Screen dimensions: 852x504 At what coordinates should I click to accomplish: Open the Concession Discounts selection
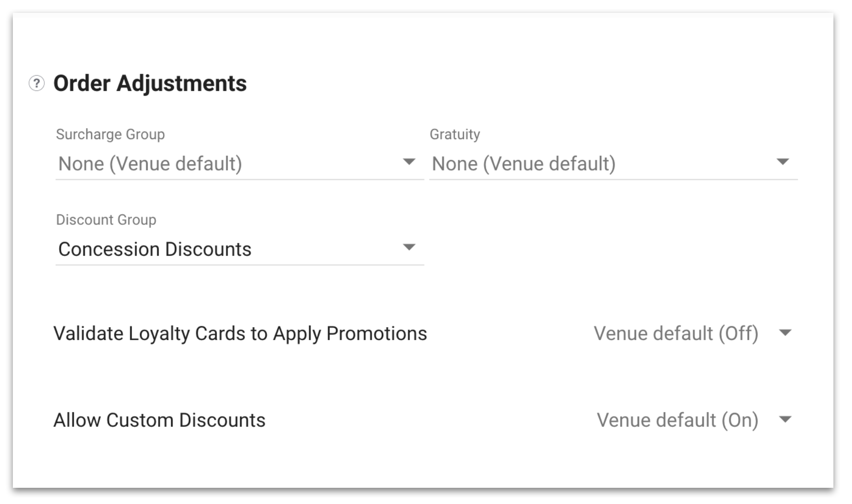tap(240, 249)
